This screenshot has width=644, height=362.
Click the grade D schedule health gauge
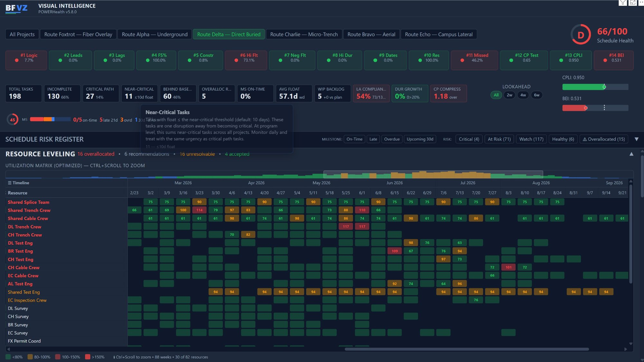[x=580, y=35]
